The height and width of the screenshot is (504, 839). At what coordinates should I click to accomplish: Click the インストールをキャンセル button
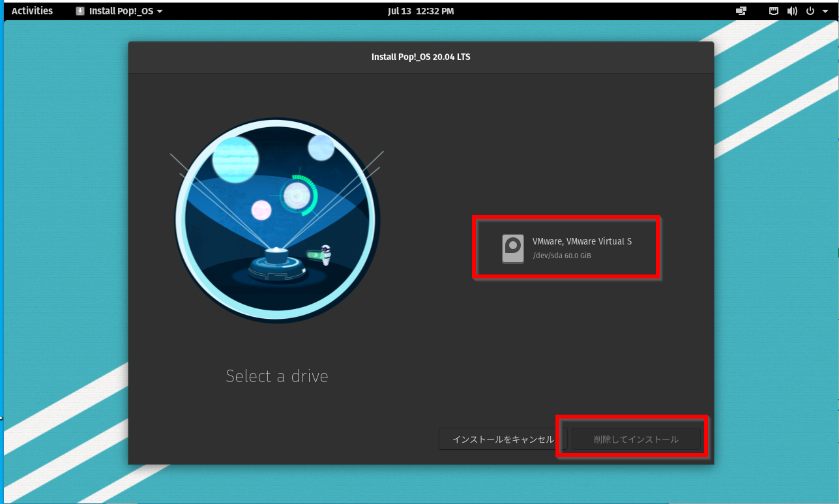point(503,439)
